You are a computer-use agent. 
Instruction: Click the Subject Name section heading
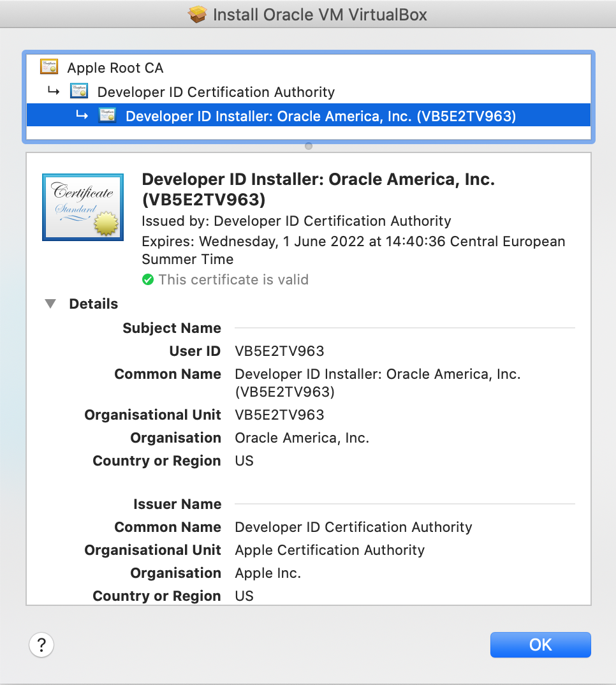tap(172, 328)
